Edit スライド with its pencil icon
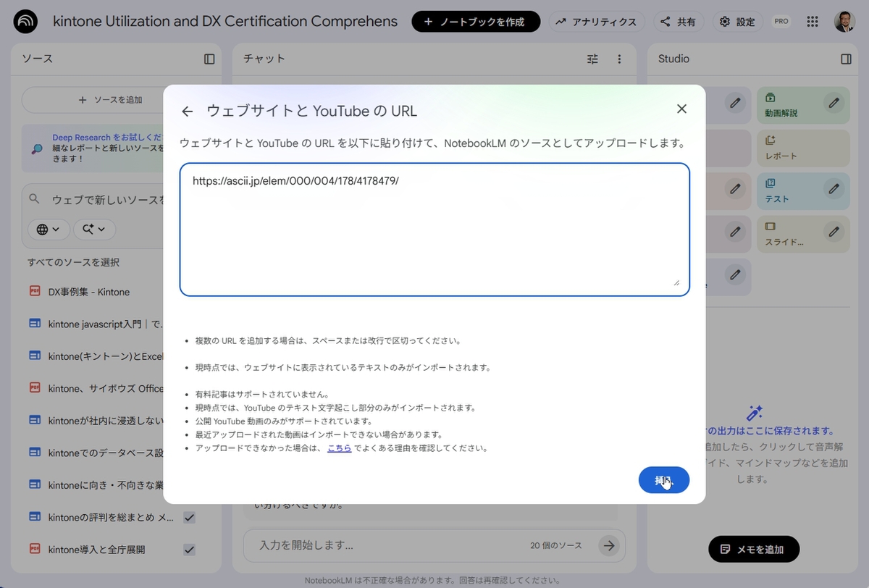 834,232
